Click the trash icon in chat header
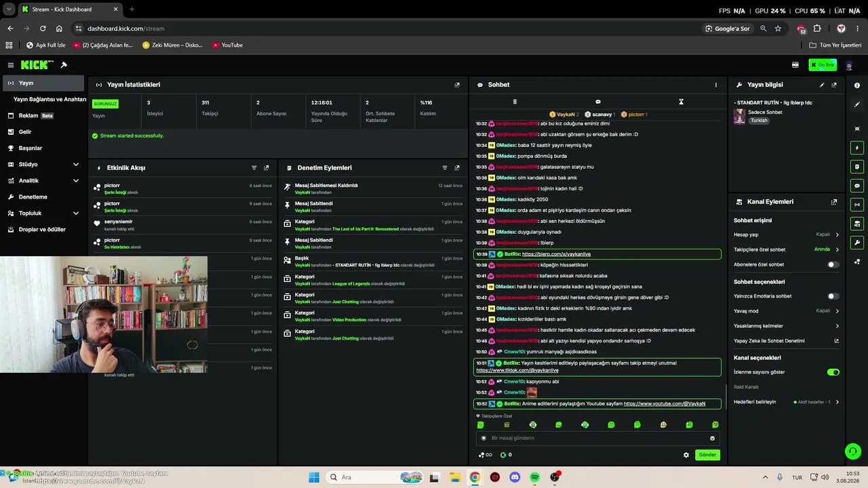The image size is (868, 488). click(515, 102)
